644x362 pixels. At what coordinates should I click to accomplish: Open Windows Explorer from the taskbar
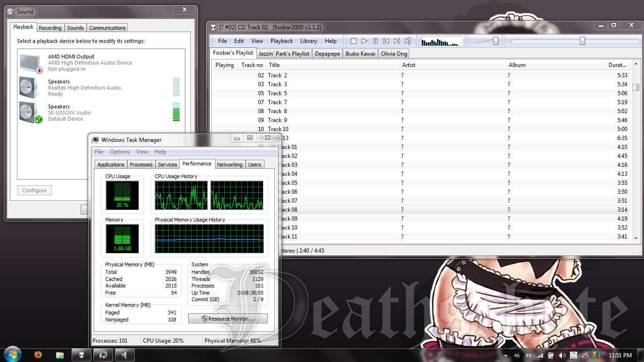pos(59,355)
